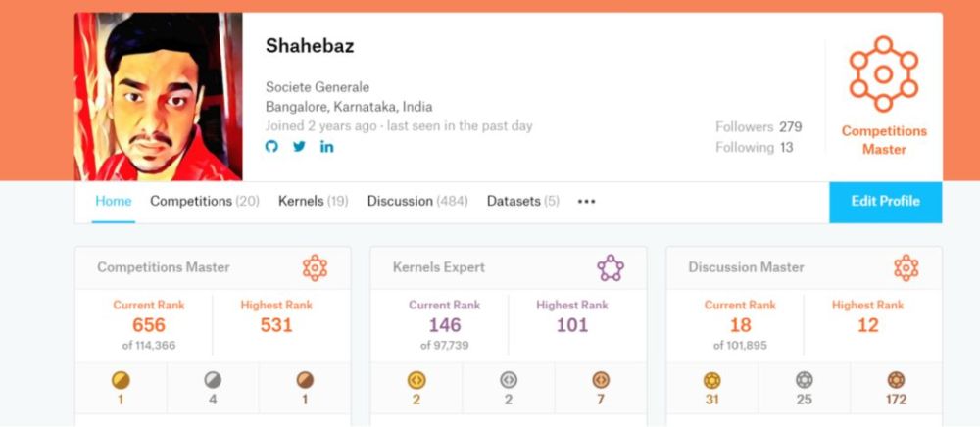Open the GitHub profile icon link
Image resolution: width=980 pixels, height=427 pixels.
tap(271, 147)
